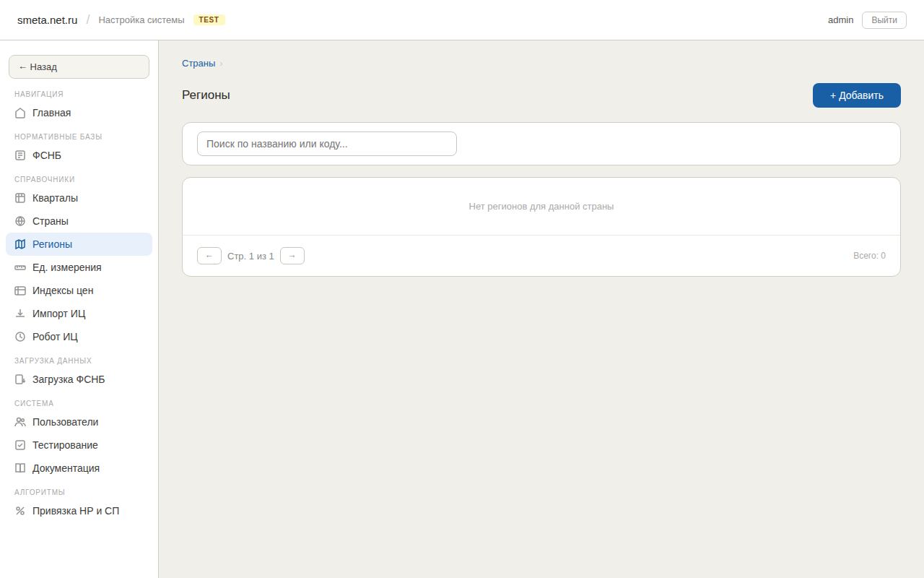Go back with the ← Назад button
Screen dimensions: 924x578
click(79, 66)
